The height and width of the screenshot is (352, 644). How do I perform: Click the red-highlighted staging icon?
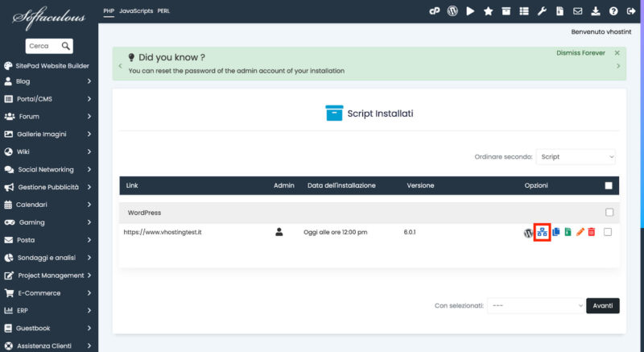[542, 232]
